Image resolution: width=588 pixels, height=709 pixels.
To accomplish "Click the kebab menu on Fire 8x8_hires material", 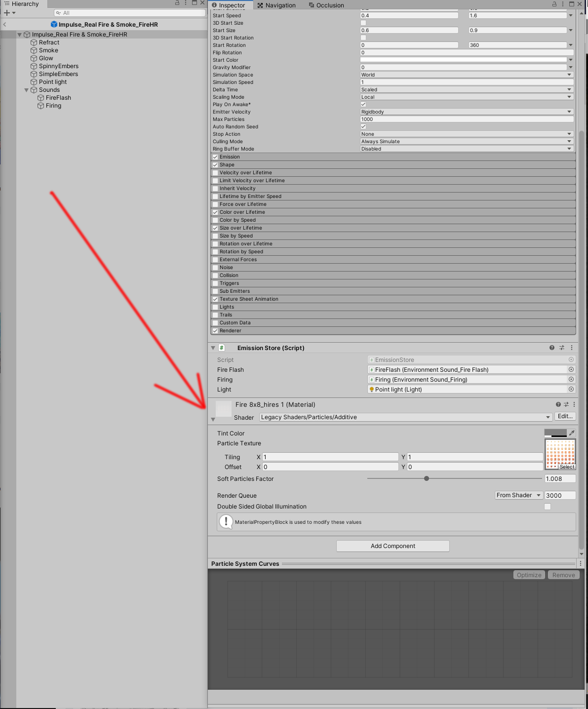I will [x=573, y=404].
